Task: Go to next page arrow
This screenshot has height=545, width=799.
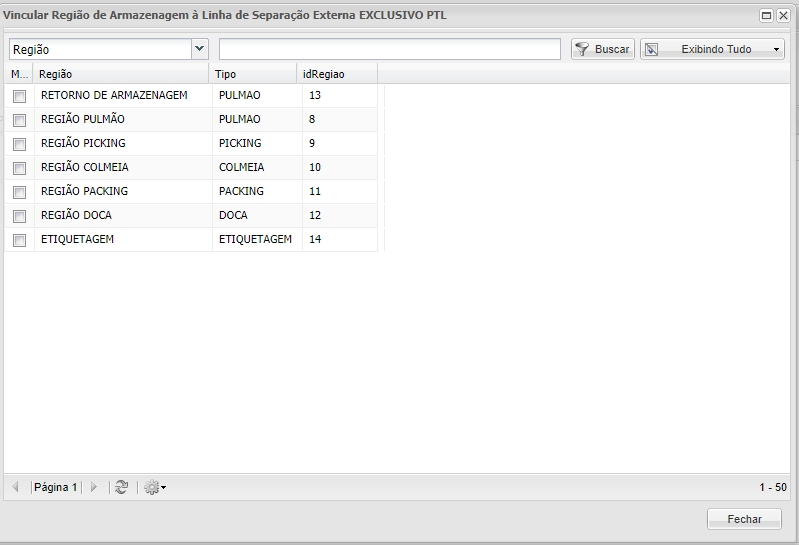Action: coord(94,487)
